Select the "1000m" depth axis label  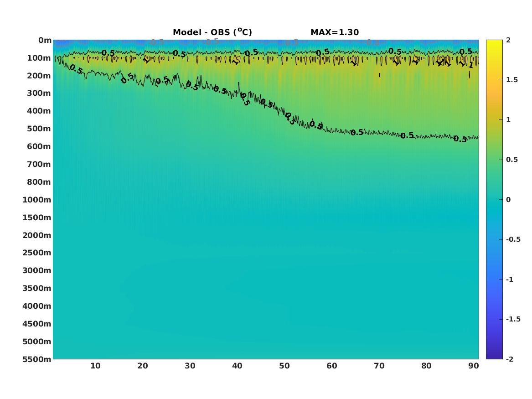click(37, 200)
